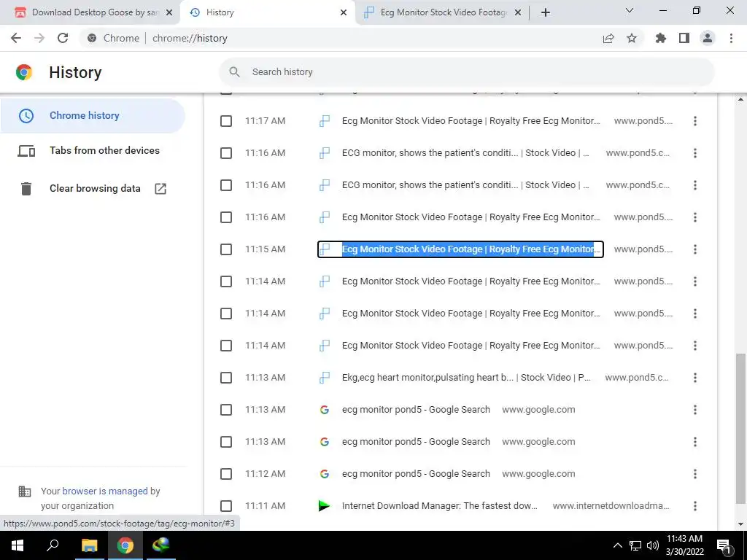Open the Ekg,ecg heart monitor,pulsating heart link
This screenshot has height=560, width=747.
[x=466, y=378]
